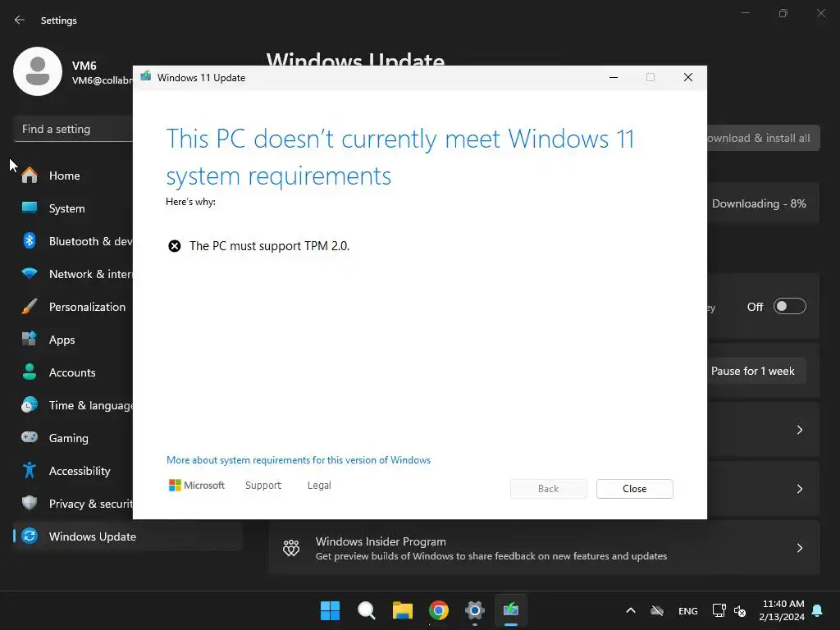The width and height of the screenshot is (840, 630).
Task: Click the VM6 user avatar in Settings
Action: click(x=38, y=71)
